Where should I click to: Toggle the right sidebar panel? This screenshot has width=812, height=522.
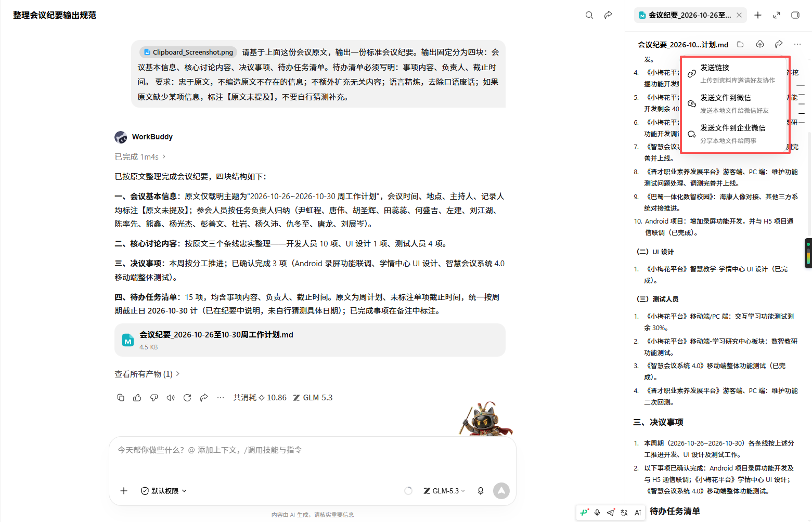(795, 15)
